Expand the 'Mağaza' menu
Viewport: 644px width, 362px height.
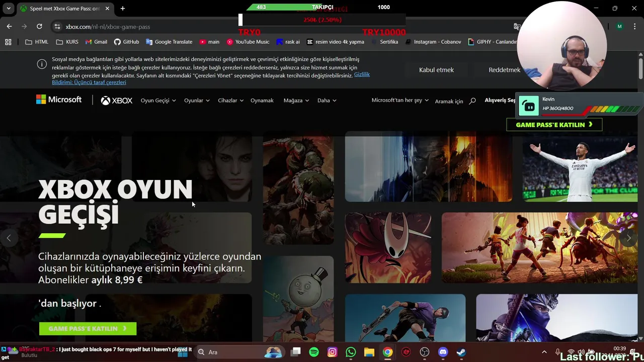tap(296, 101)
